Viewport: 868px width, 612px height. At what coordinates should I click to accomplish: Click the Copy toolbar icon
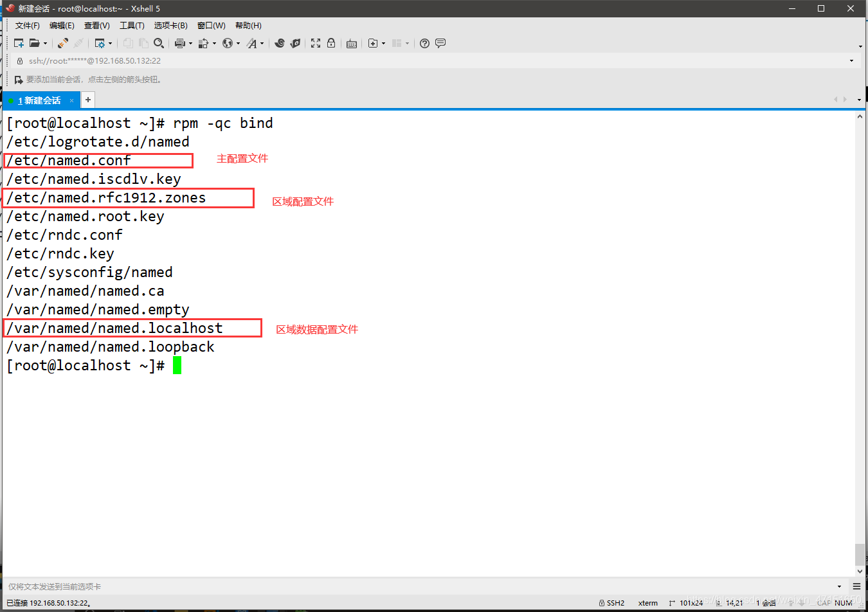point(128,43)
